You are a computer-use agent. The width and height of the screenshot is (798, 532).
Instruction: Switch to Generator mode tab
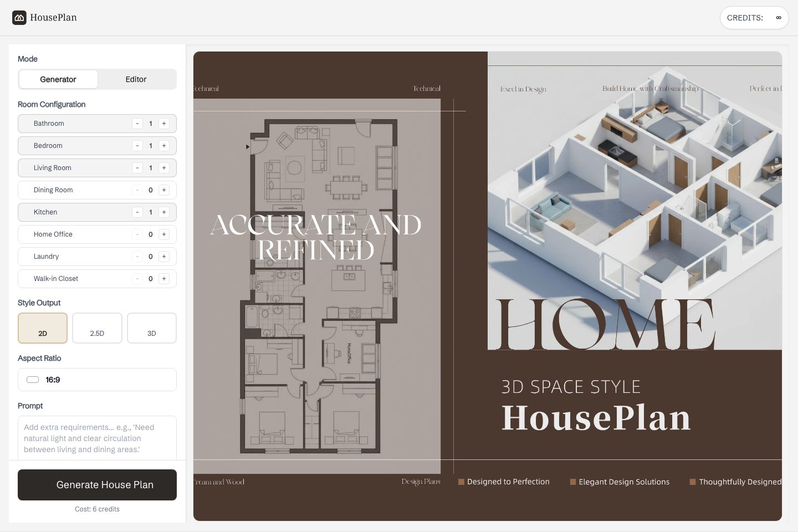58,79
